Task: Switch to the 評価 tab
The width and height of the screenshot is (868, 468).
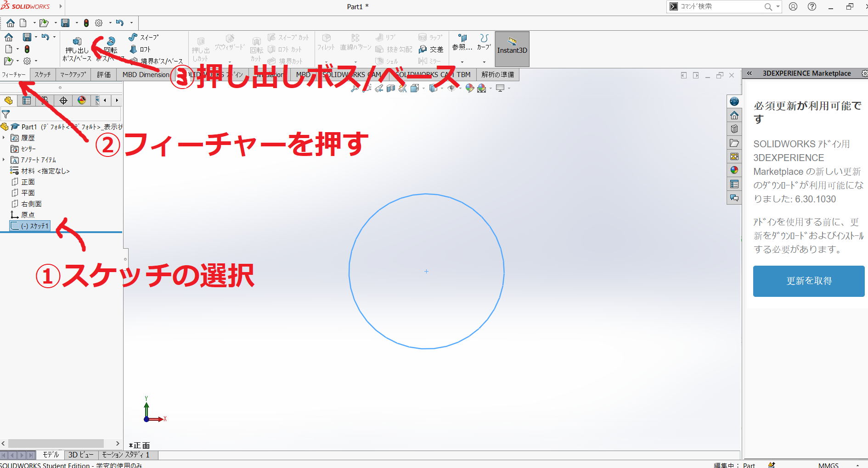Action: pyautogui.click(x=104, y=74)
